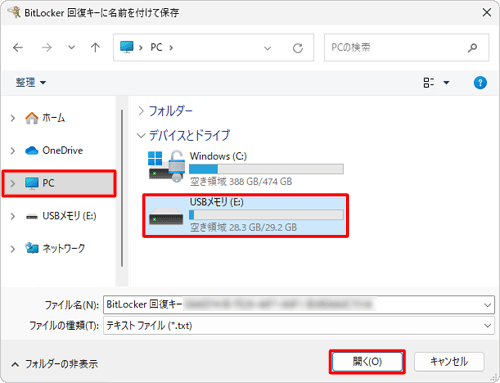Expand the ホーム tree node
Image resolution: width=500 pixels, height=383 pixels.
click(x=13, y=118)
